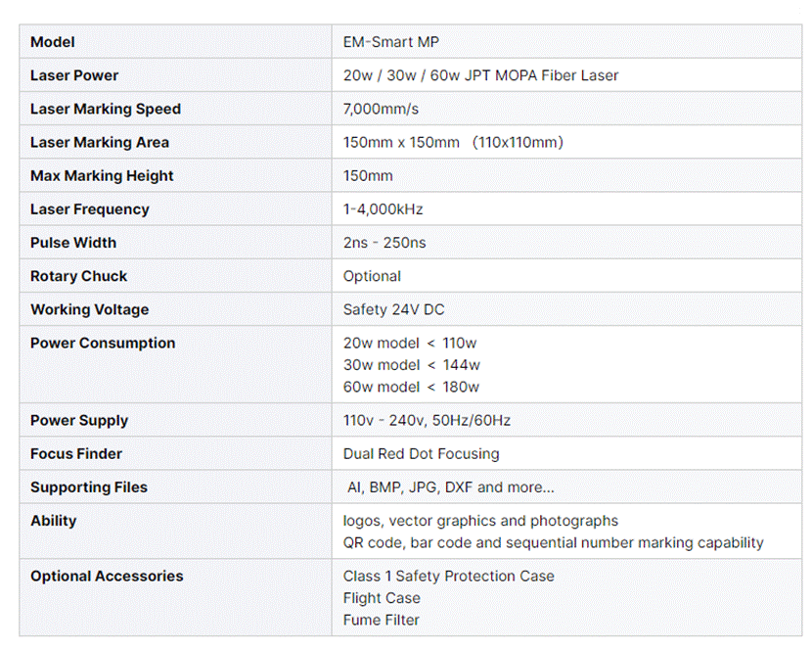Select the 110v - 240v, 50Hz/60Hz value
The height and width of the screenshot is (648, 812).
(x=427, y=421)
